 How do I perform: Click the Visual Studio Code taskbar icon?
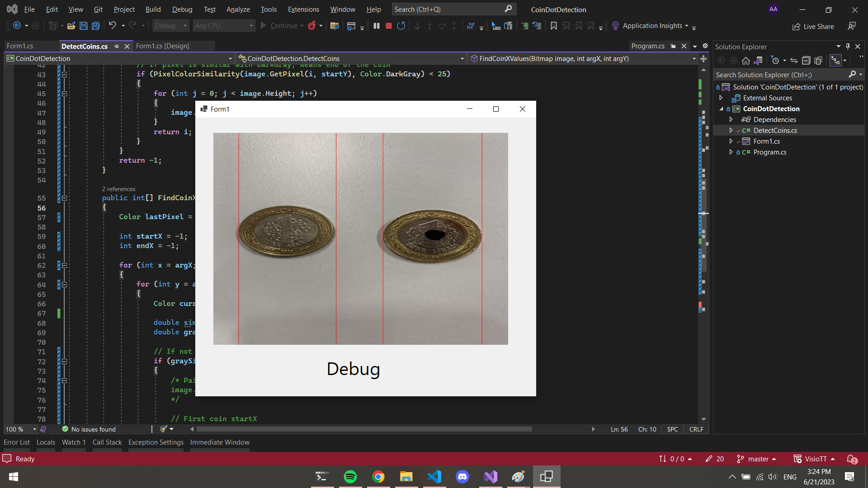pyautogui.click(x=434, y=477)
